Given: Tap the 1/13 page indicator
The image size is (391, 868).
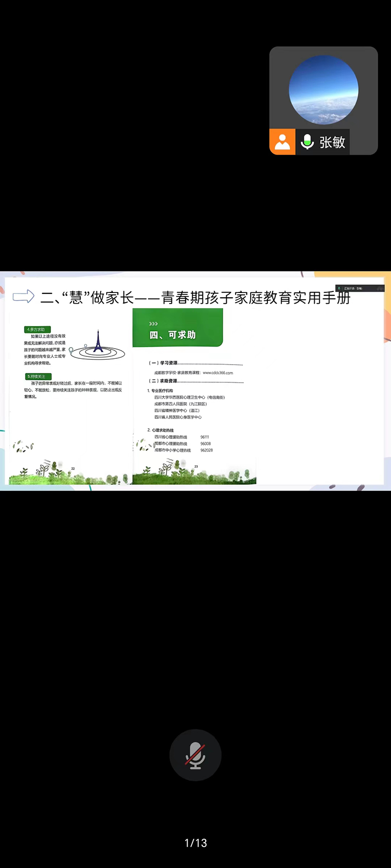Looking at the screenshot, I should (x=195, y=843).
